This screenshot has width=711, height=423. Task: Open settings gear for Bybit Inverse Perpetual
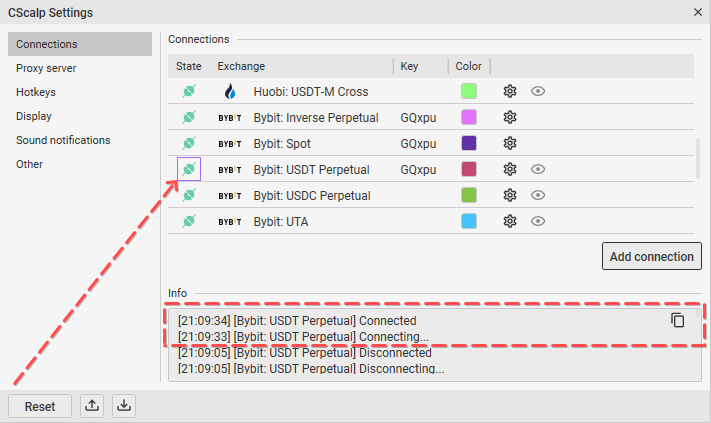click(510, 117)
